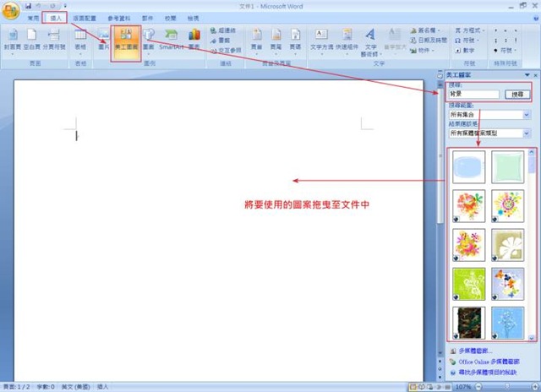Viewport: 541px width, 392px height.
Task: Switch to Full Screen Reading view
Action: (x=422, y=387)
